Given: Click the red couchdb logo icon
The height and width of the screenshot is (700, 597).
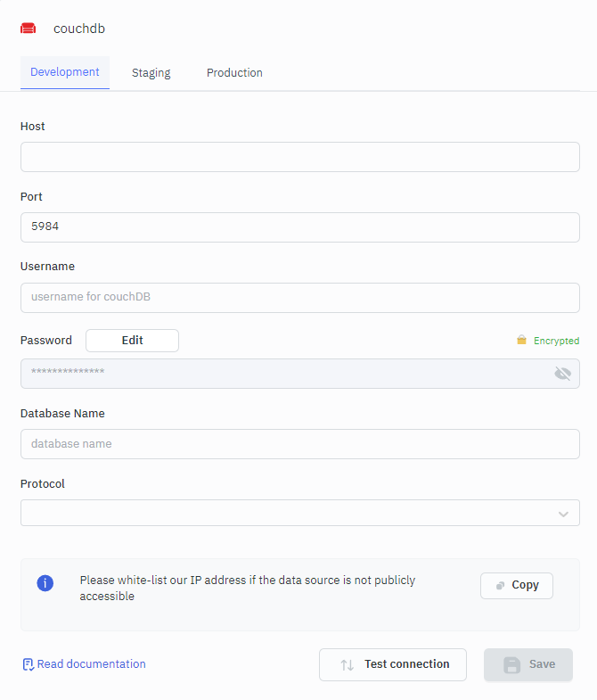Looking at the screenshot, I should click(29, 29).
